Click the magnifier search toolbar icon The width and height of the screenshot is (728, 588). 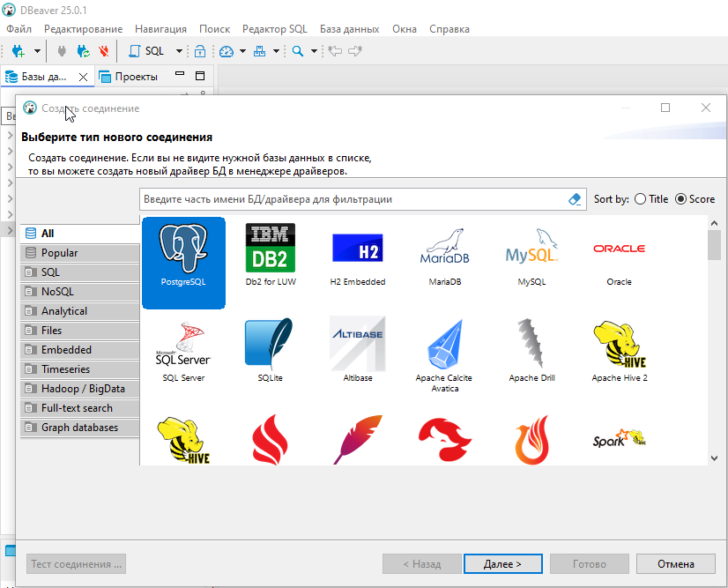pos(298,51)
